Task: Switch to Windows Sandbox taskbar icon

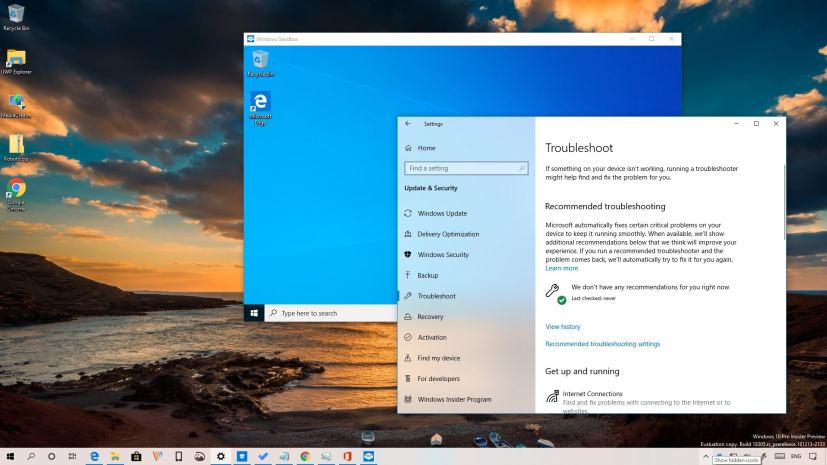Action: [368, 456]
